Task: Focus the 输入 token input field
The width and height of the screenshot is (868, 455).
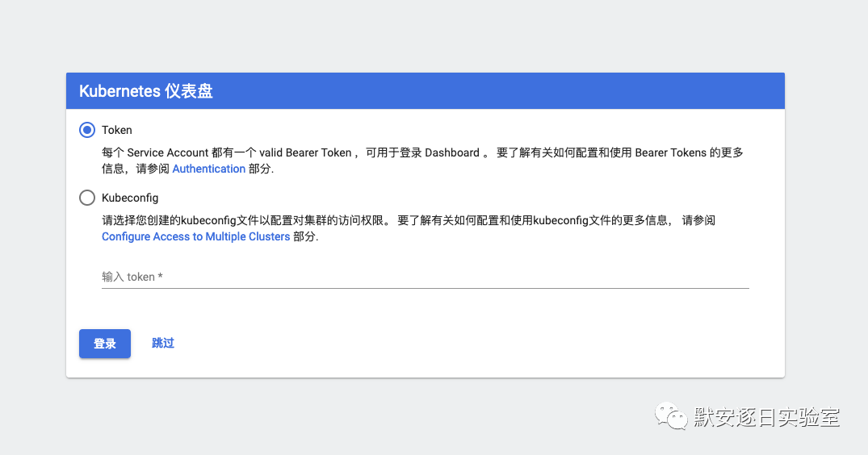Action: 426,277
